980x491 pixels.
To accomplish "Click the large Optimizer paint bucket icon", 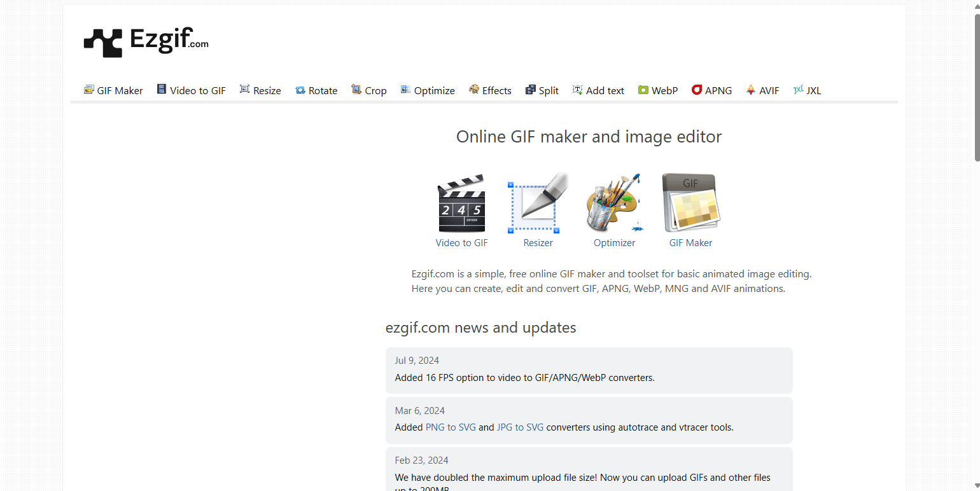I will (615, 204).
